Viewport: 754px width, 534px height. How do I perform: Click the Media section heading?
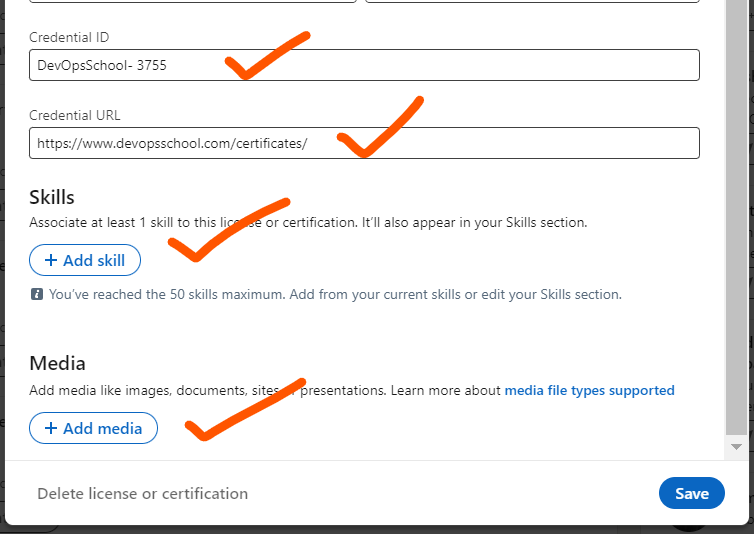[x=57, y=363]
